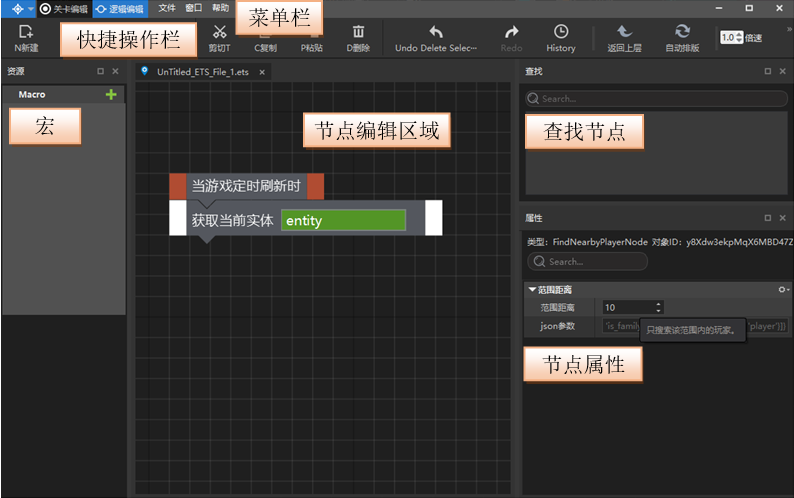This screenshot has height=498, width=794.
Task: Increase 范围距离 value with stepper
Action: (658, 304)
